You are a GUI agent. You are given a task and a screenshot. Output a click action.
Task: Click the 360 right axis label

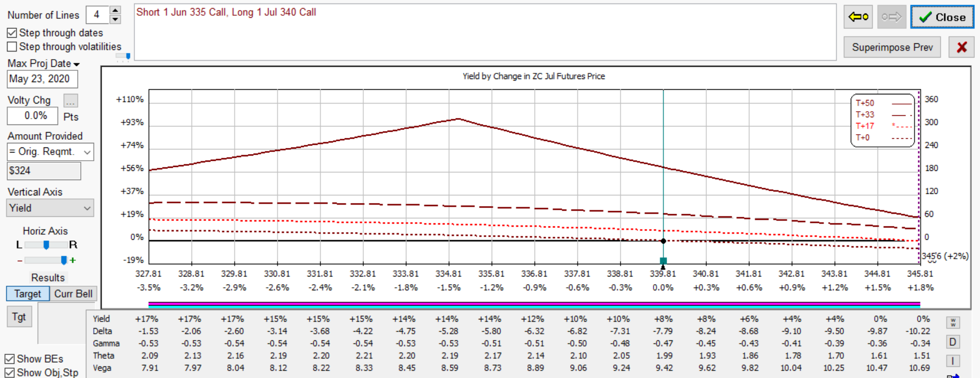[x=932, y=99]
